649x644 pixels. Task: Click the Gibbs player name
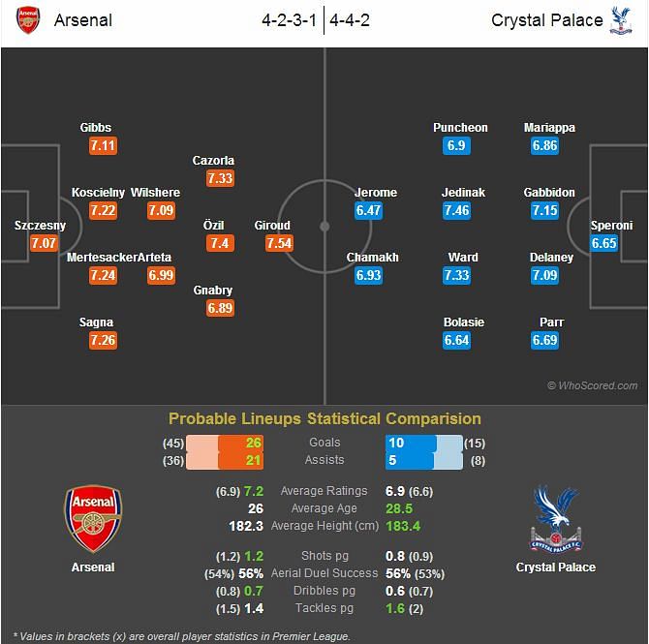coord(96,128)
